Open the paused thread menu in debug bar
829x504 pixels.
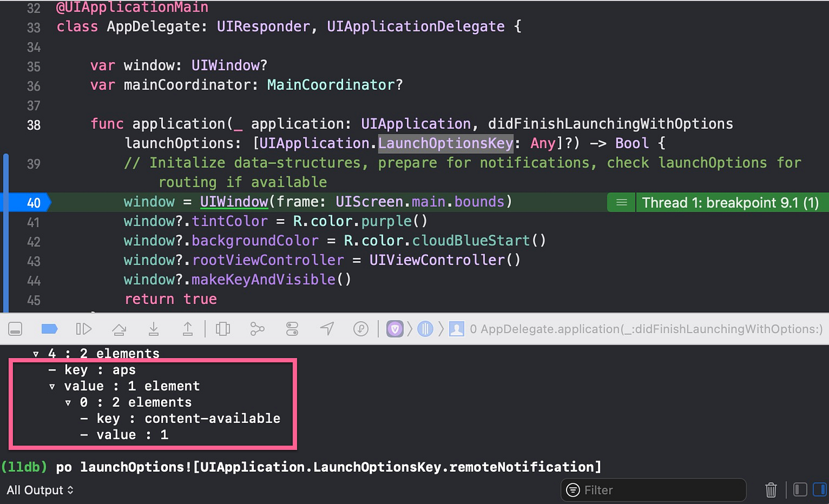click(425, 328)
